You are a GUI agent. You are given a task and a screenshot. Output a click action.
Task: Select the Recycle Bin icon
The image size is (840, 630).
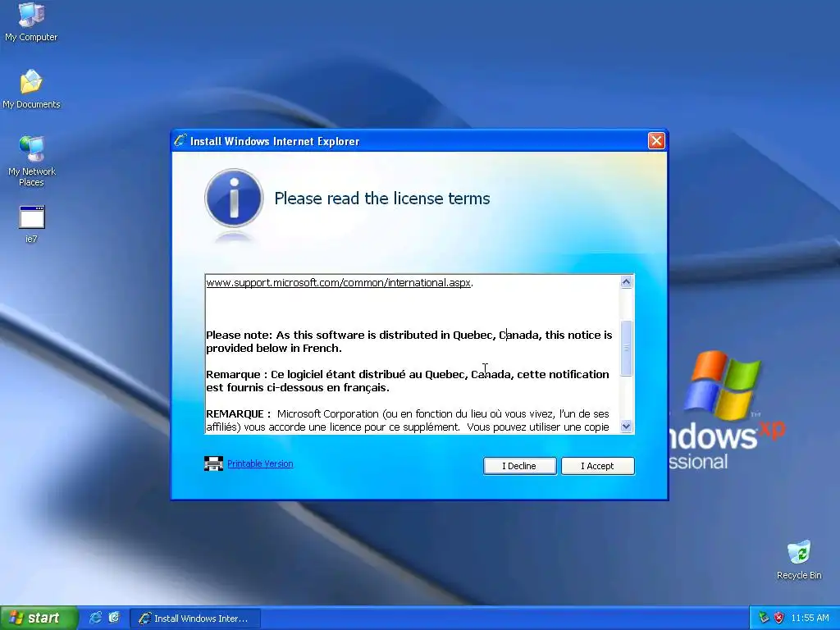[799, 559]
